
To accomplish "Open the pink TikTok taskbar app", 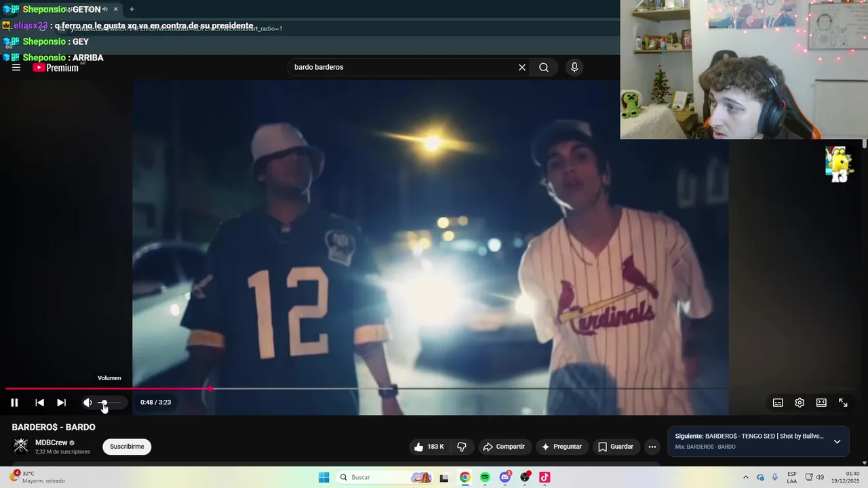I will pos(545,477).
